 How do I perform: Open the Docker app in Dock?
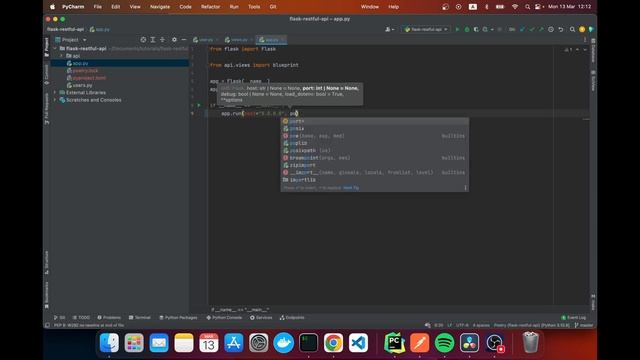[x=283, y=343]
